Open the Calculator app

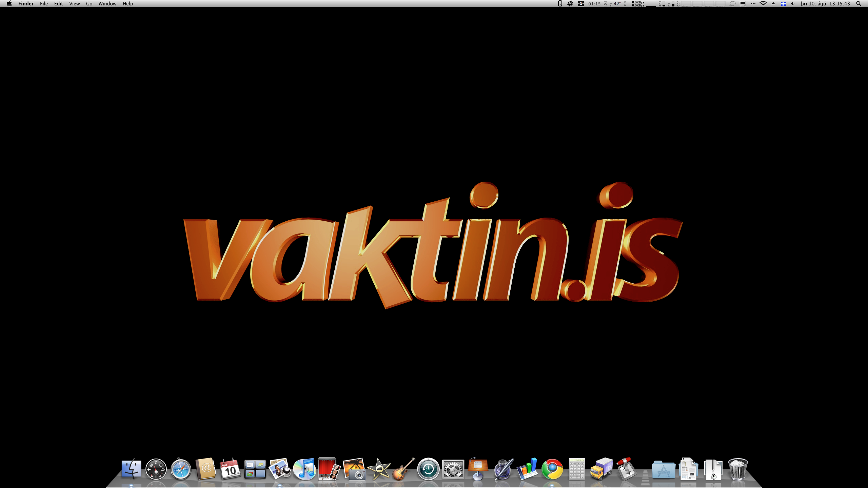coord(577,469)
